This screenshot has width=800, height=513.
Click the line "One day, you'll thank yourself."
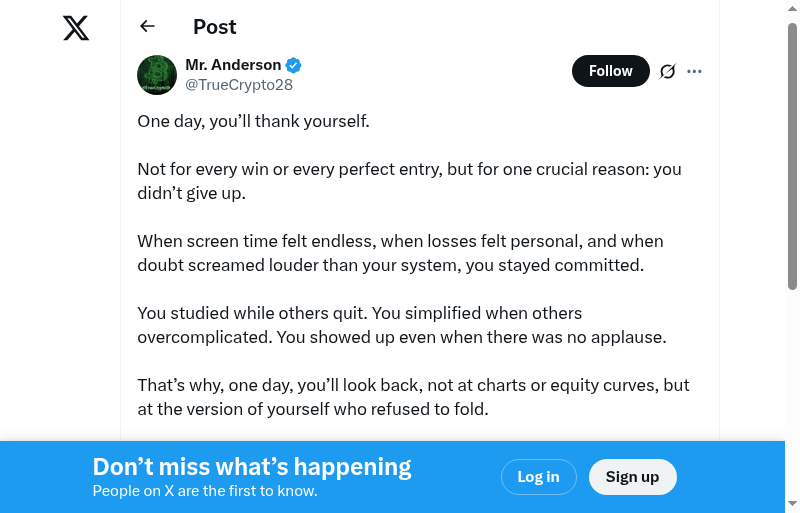point(253,121)
